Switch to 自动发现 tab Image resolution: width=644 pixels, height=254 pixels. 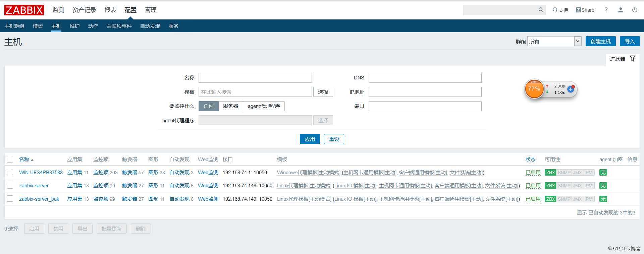point(150,26)
